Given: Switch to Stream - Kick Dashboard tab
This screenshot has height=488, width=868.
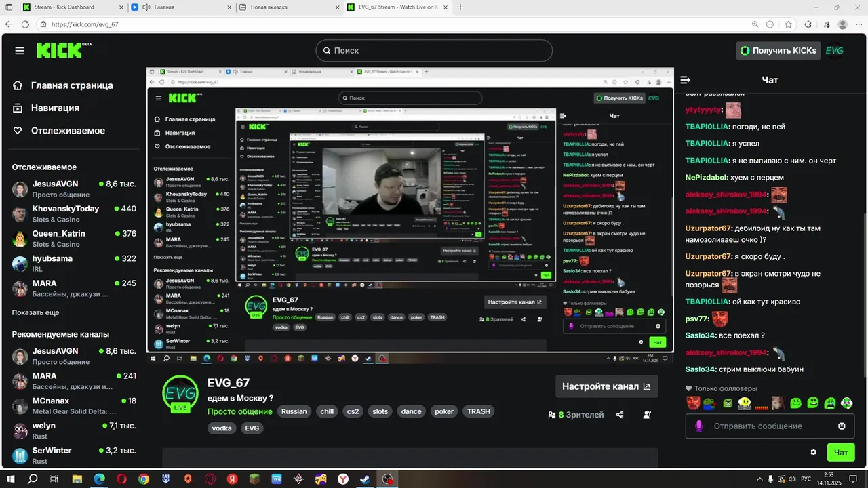Looking at the screenshot, I should 72,7.
